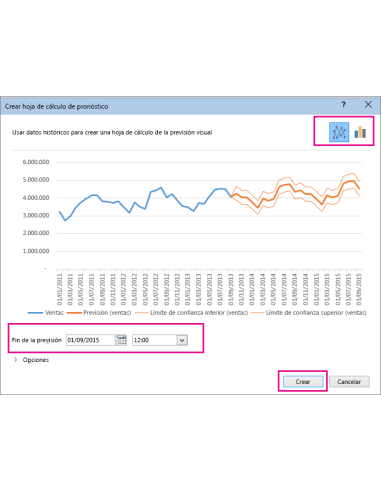381x492 pixels.
Task: Click the 5.000.000 axis label
Action: click(x=36, y=180)
